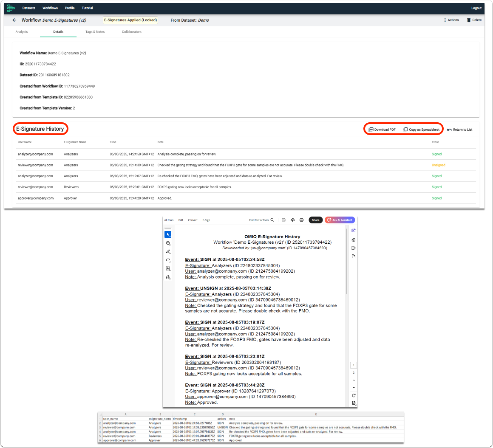Open the bookmarks panel icon

coord(354,248)
